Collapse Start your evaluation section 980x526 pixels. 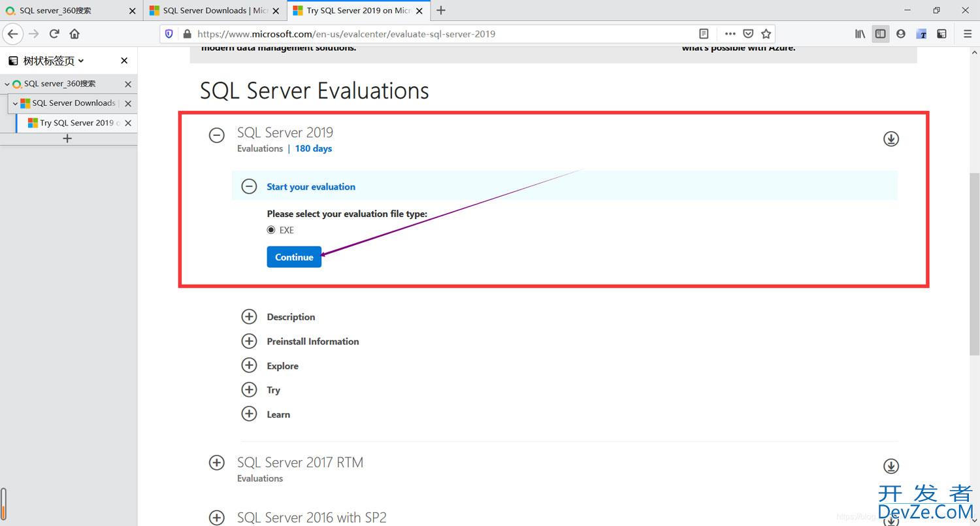249,186
